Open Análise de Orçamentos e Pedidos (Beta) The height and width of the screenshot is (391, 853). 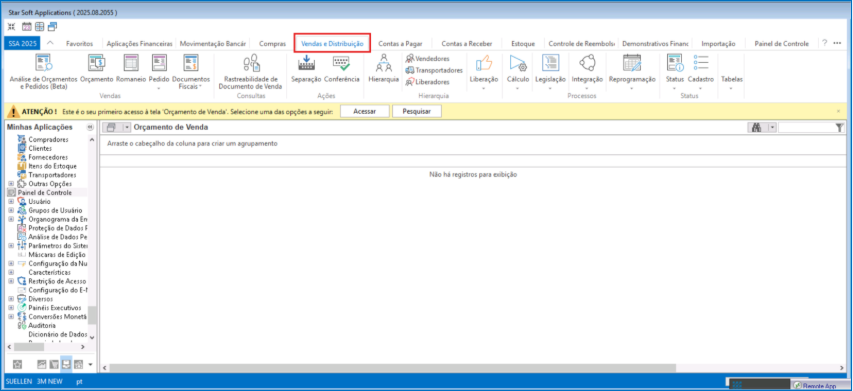(43, 72)
